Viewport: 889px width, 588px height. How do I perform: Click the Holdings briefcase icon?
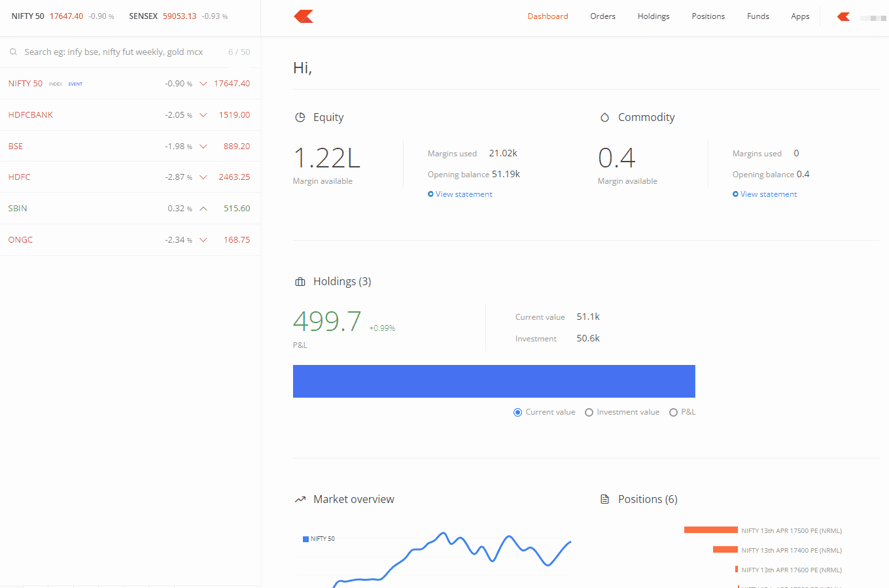pos(300,282)
